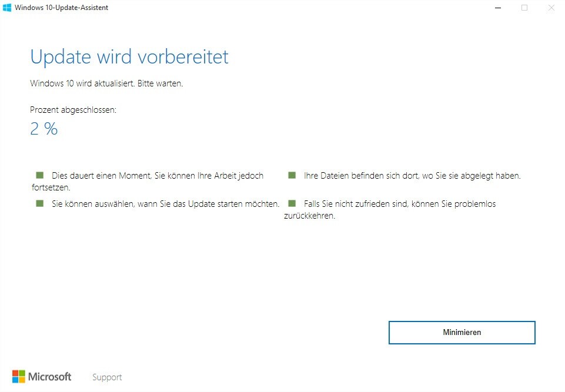Image resolution: width=565 pixels, height=392 pixels.
Task: Click green bullet beside 'Dies dauert einen Moment'
Action: (40, 175)
